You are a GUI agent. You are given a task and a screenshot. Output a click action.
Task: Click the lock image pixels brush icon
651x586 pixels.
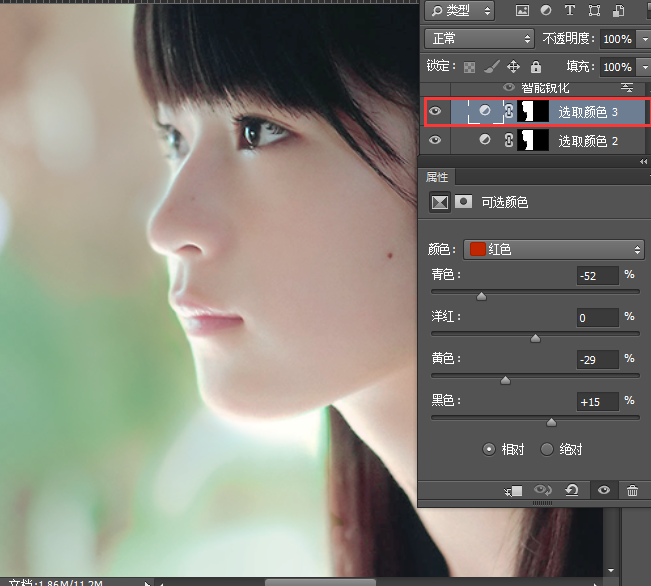[x=490, y=67]
